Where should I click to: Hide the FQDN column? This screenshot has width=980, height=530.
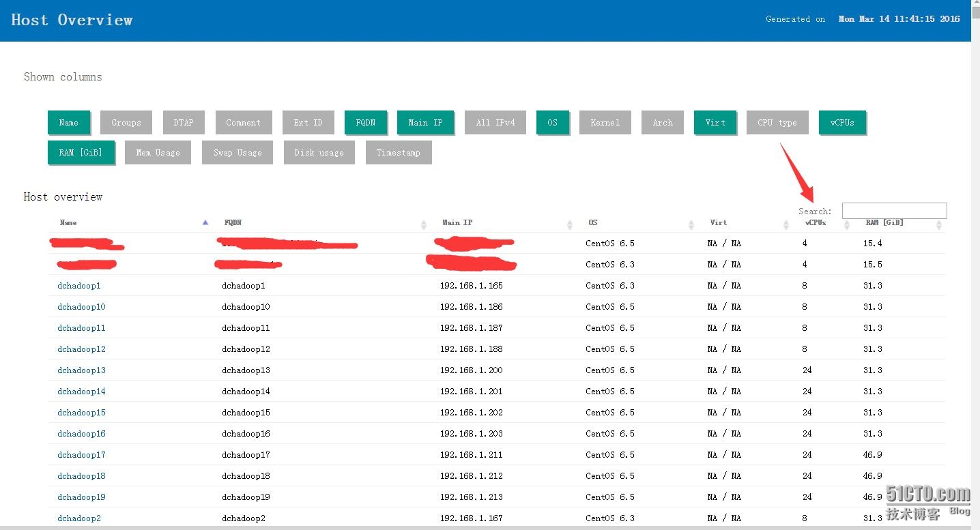pos(366,122)
